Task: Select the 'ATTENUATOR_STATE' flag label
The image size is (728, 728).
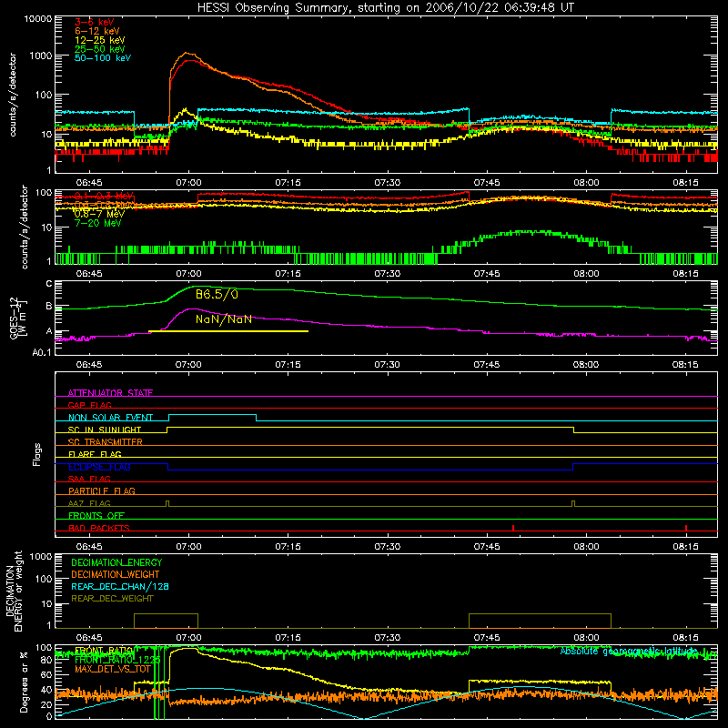Action: [110, 393]
